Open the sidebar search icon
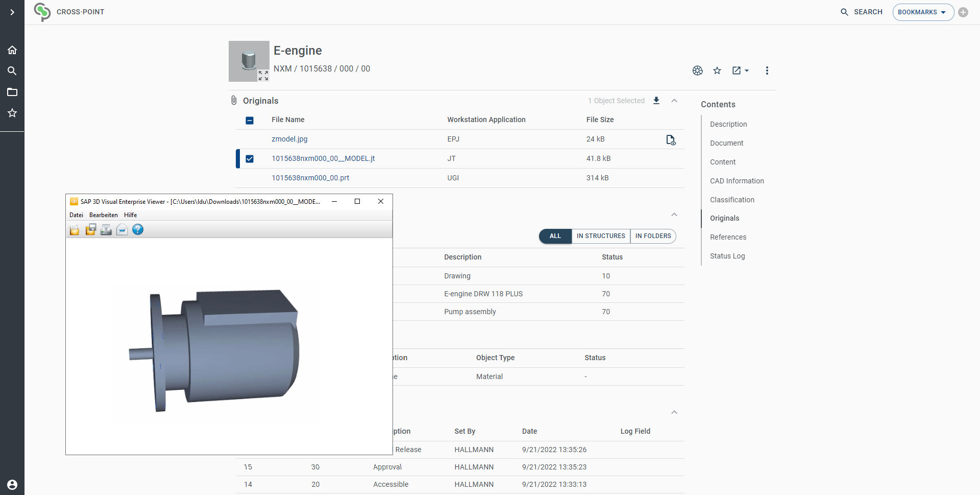 point(12,71)
